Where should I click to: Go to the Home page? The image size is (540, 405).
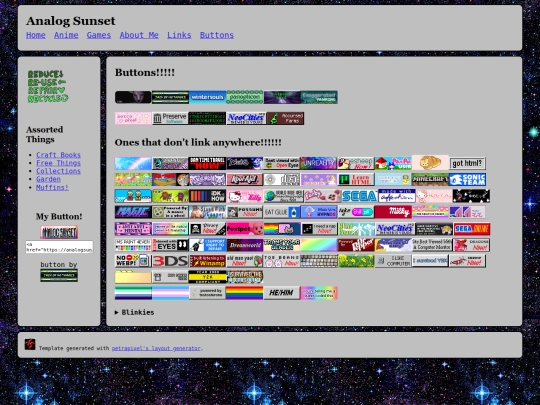point(36,35)
